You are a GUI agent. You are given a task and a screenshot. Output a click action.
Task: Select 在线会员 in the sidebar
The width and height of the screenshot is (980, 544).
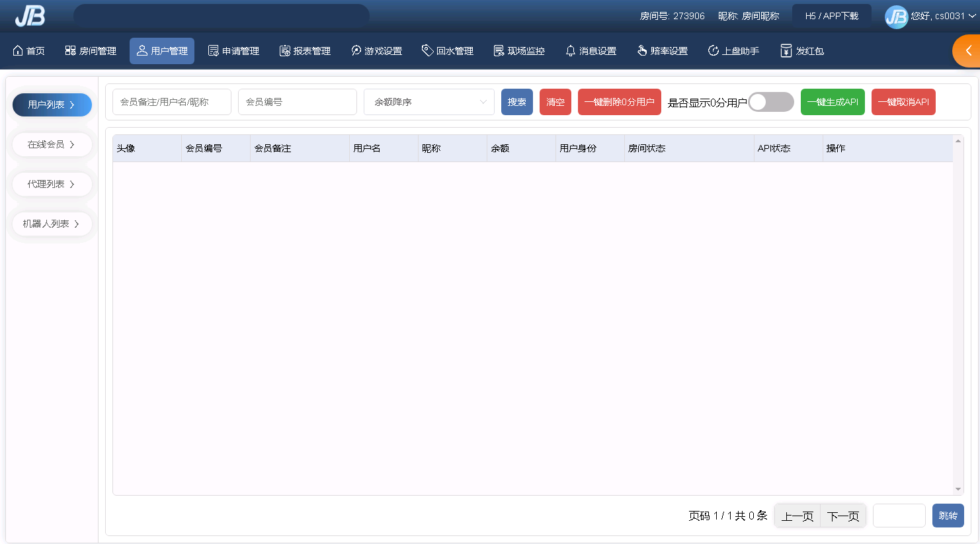(52, 144)
